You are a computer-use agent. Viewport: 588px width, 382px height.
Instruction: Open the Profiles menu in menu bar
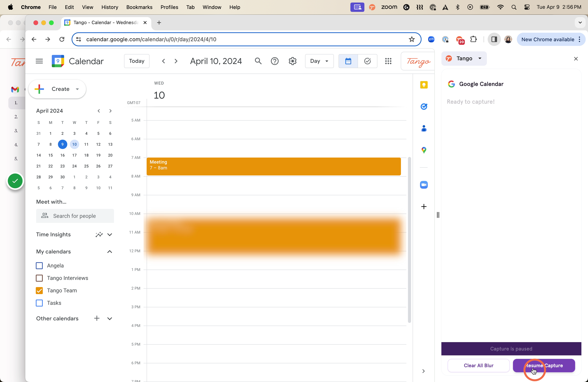tap(169, 7)
